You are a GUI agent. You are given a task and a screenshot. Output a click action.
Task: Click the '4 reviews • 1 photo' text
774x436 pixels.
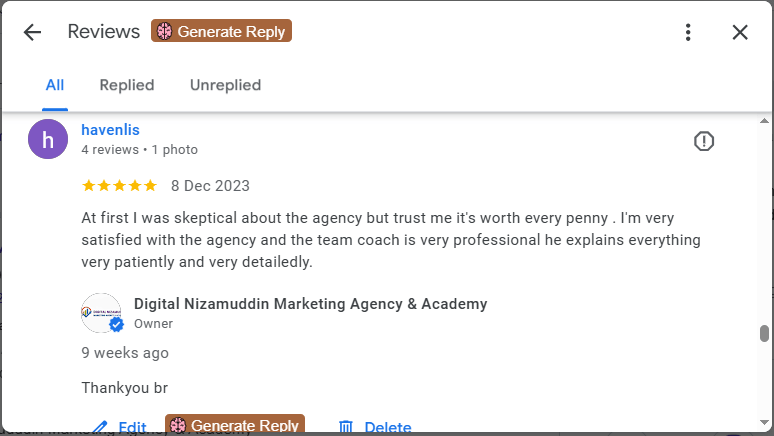(x=139, y=150)
